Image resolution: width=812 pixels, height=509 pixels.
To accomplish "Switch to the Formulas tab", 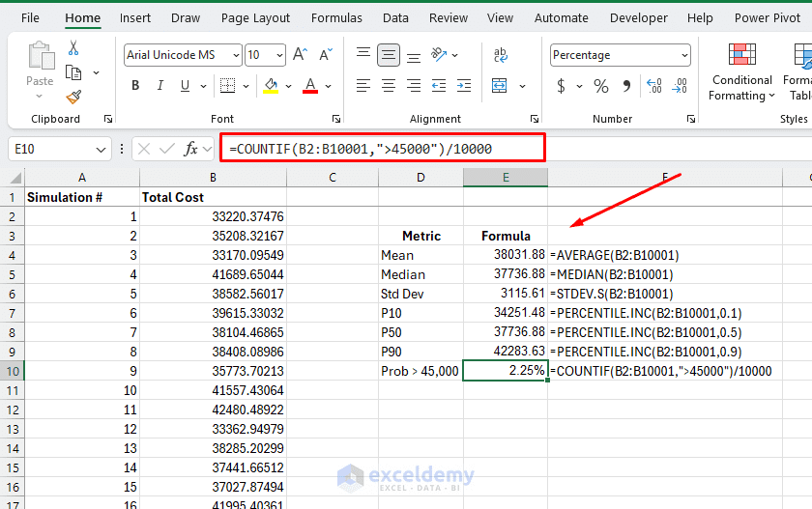I will pos(336,18).
